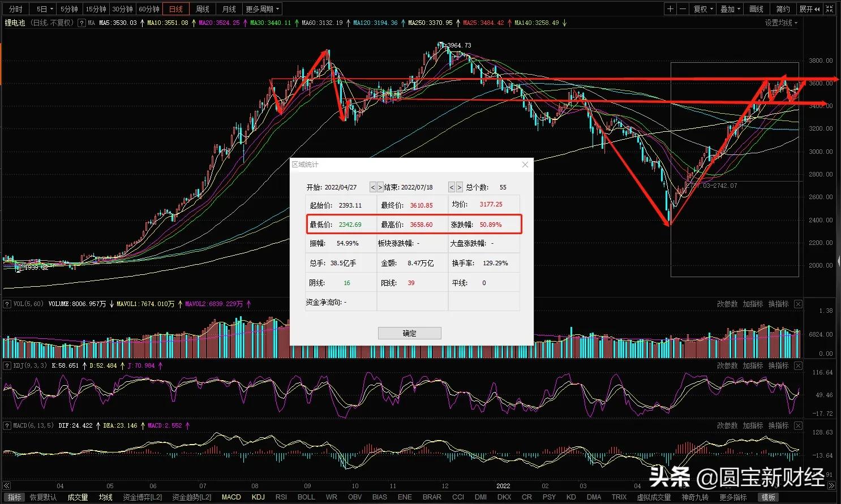Image resolution: width=841 pixels, height=504 pixels.
Task: Move the start date earlier in dialog
Action: click(372, 187)
